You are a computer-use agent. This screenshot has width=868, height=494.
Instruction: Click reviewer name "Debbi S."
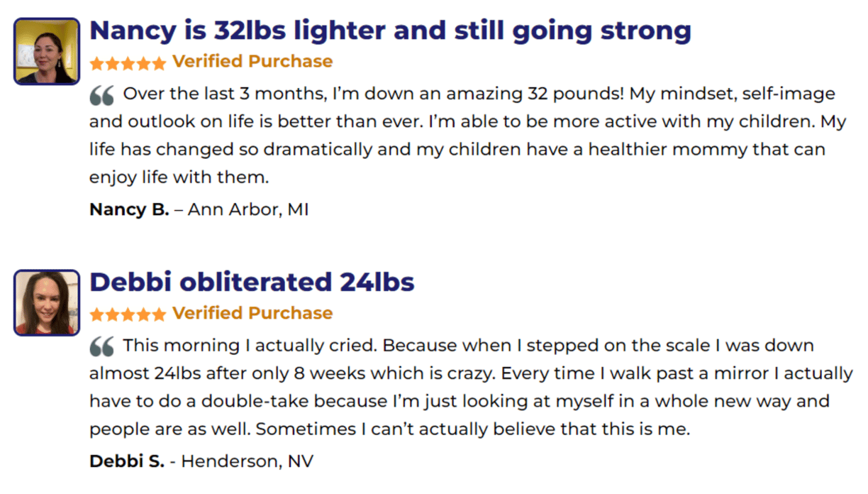pos(127,461)
